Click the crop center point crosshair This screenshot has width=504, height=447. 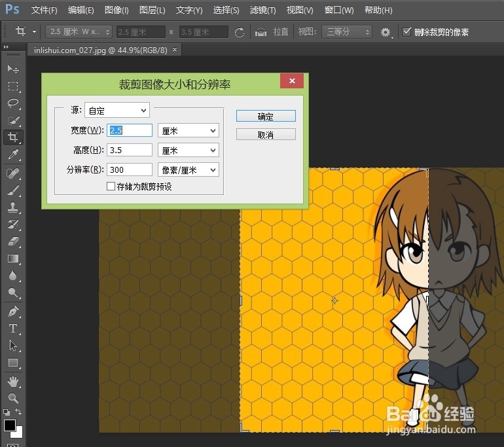click(334, 301)
